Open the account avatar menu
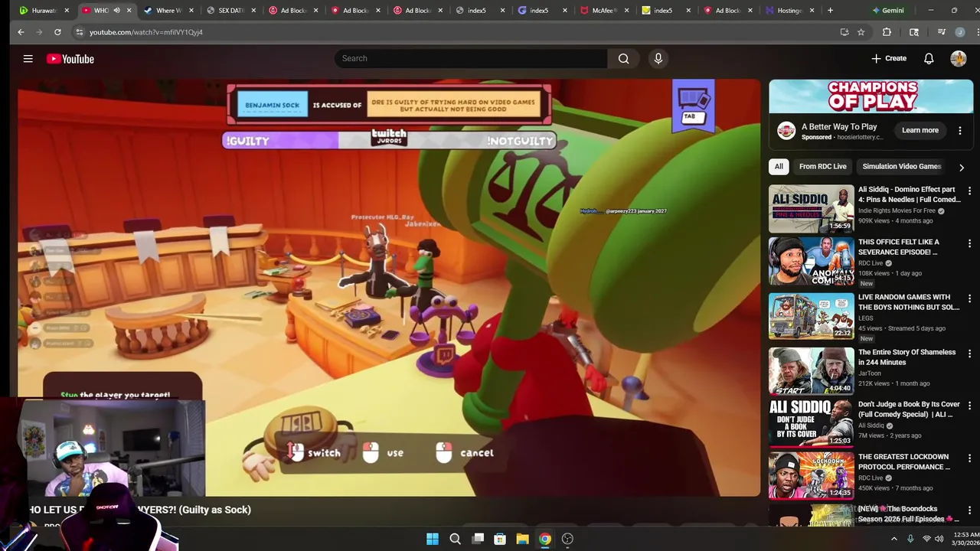Viewport: 980px width, 551px height. tap(958, 58)
